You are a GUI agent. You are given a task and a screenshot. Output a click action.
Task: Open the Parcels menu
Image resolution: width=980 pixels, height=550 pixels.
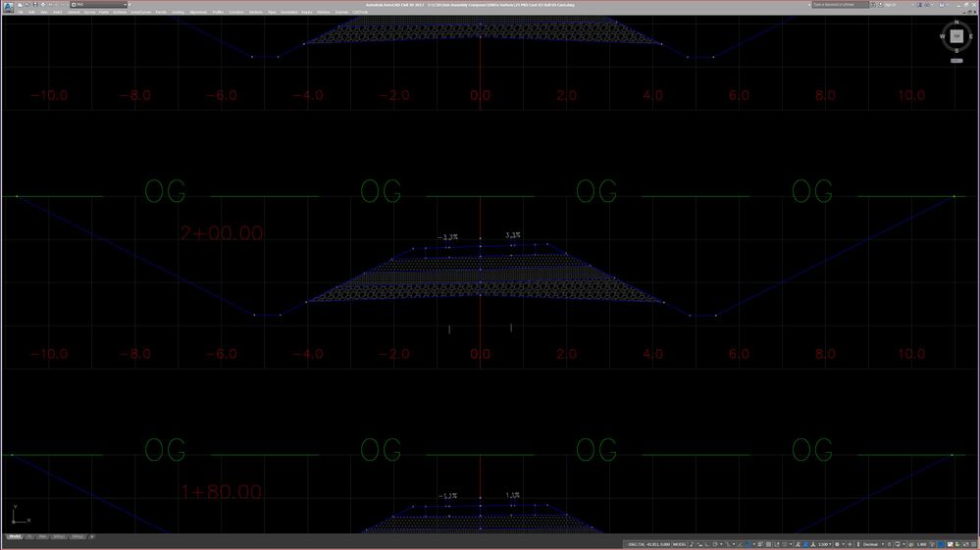[x=161, y=12]
